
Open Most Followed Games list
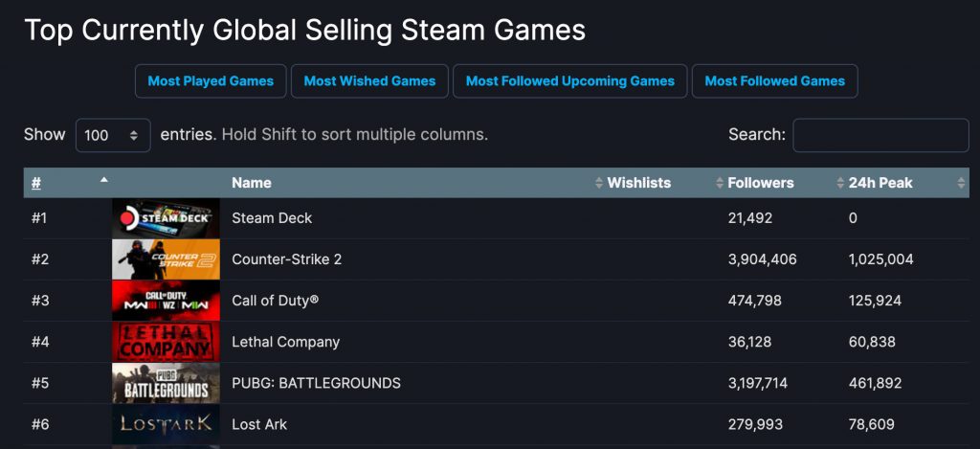click(774, 81)
